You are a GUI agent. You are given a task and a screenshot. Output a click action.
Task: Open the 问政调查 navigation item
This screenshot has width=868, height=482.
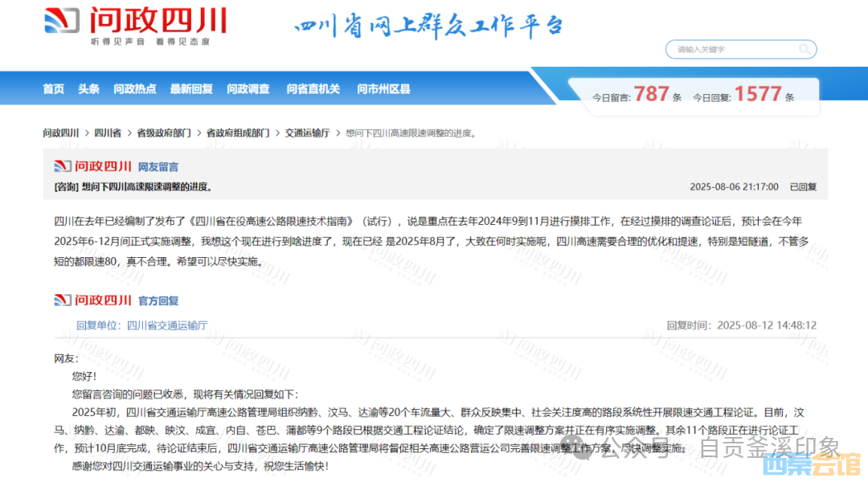click(248, 89)
